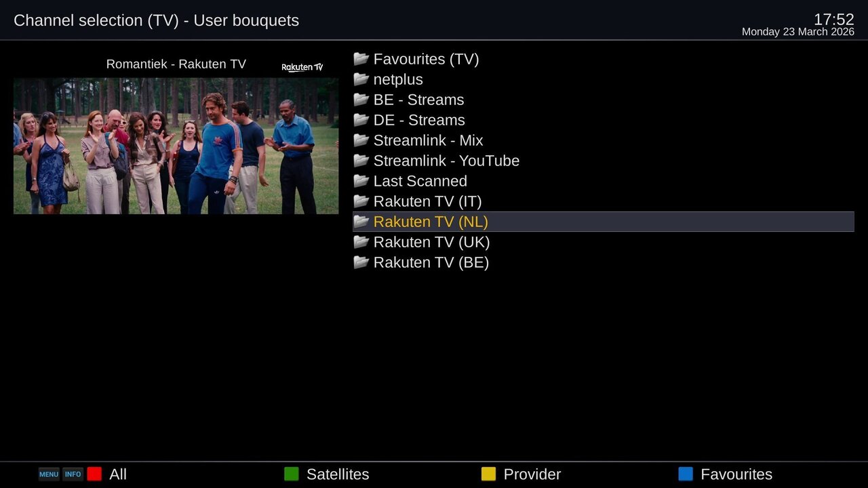This screenshot has height=488, width=868.
Task: Click the folder icon beside Last Scanned
Action: coord(361,181)
